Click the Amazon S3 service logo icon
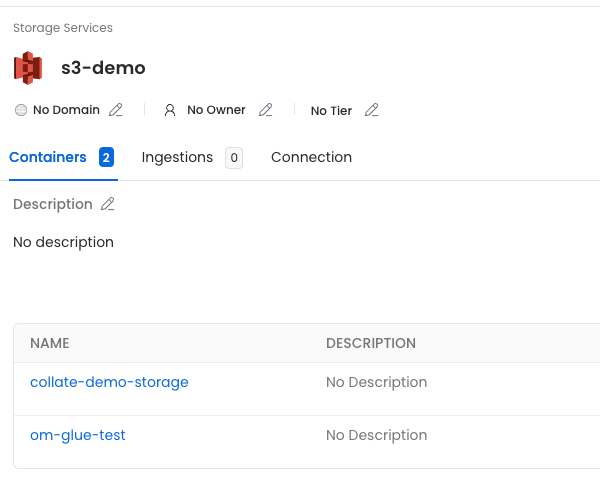This screenshot has height=495, width=600. pos(28,68)
